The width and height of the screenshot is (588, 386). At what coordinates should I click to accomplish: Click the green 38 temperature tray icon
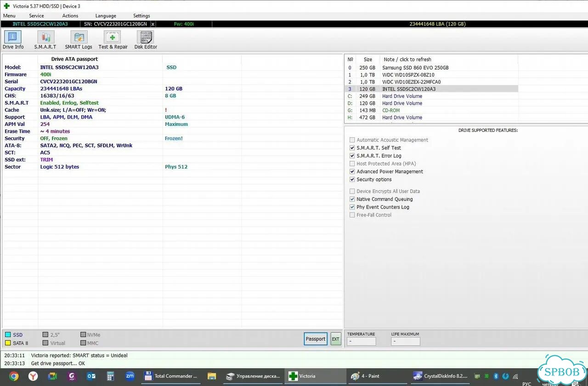tap(486, 376)
